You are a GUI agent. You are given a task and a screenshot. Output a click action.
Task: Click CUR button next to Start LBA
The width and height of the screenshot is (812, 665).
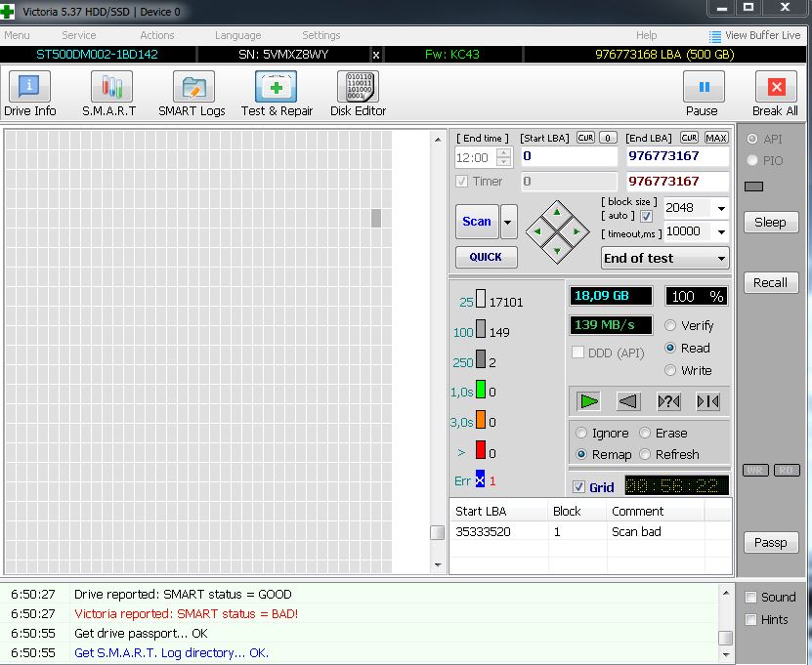tap(585, 138)
